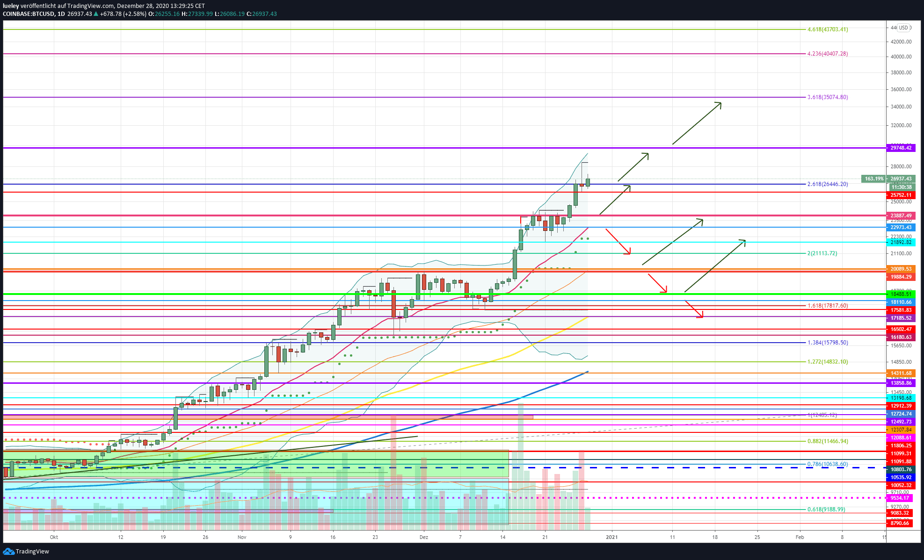Select the 14311.68 orange price tag

tap(901, 373)
